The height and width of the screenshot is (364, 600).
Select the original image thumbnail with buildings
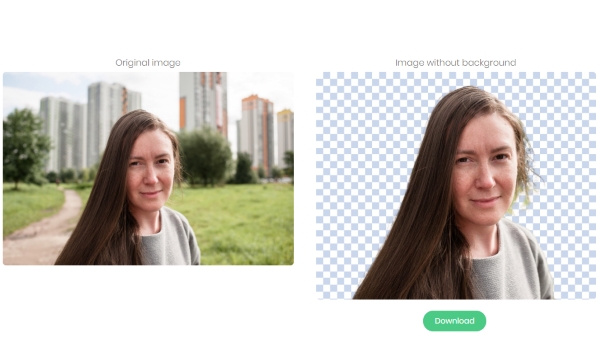(148, 168)
